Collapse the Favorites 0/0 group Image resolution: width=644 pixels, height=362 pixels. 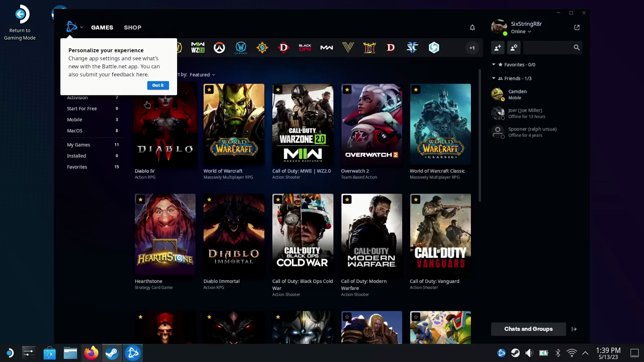pos(494,65)
